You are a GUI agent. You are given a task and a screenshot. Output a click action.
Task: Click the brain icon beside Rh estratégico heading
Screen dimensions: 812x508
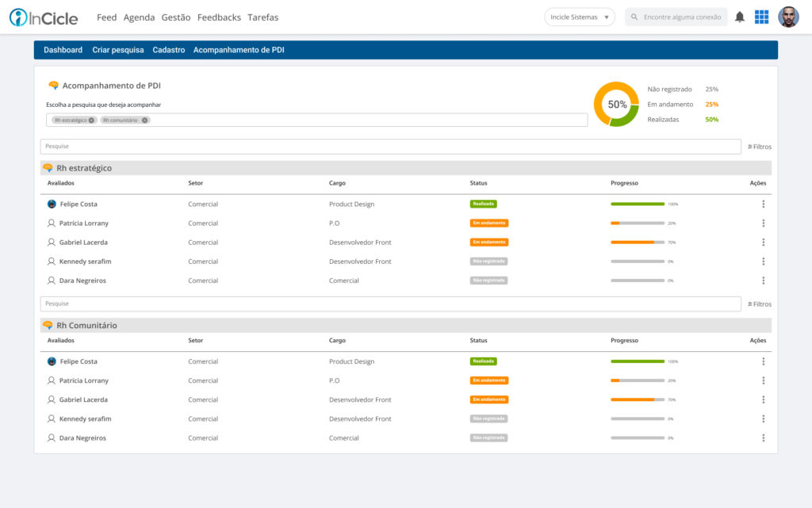point(48,167)
